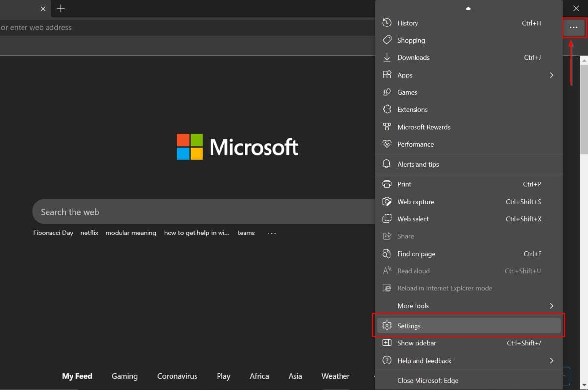
Task: Click the Downloads icon in the menu
Action: tap(387, 57)
